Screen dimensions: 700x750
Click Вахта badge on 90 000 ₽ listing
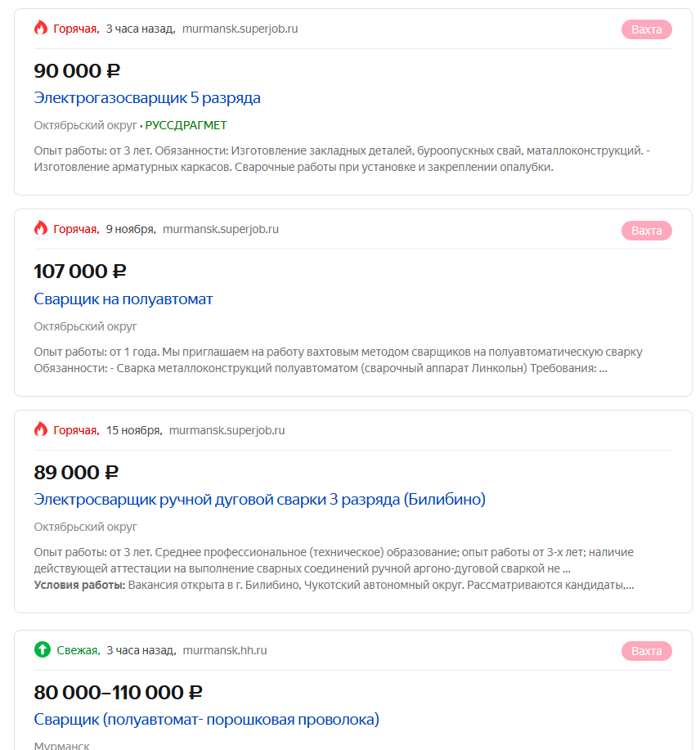point(647,29)
